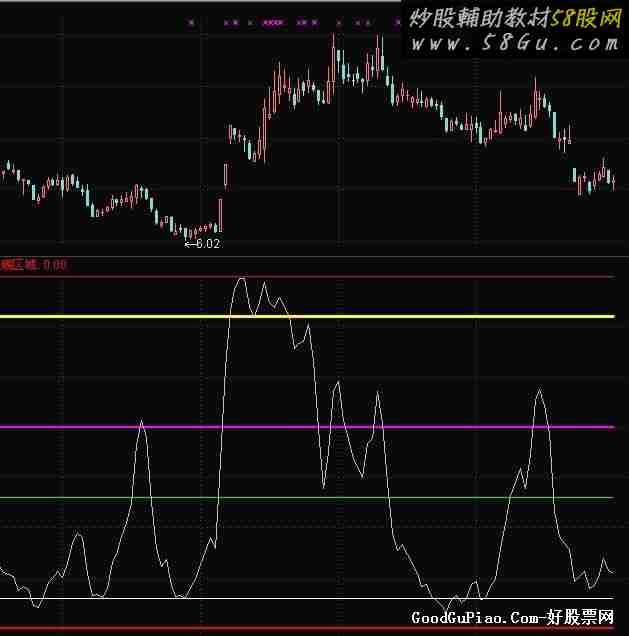Image resolution: width=629 pixels, height=636 pixels.
Task: Select the yellow horizontal indicator line
Action: coord(307,316)
